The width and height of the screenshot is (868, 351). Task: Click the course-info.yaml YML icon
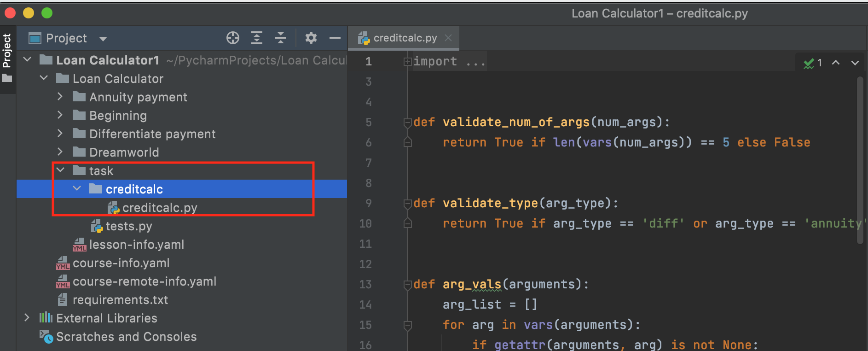(x=63, y=263)
